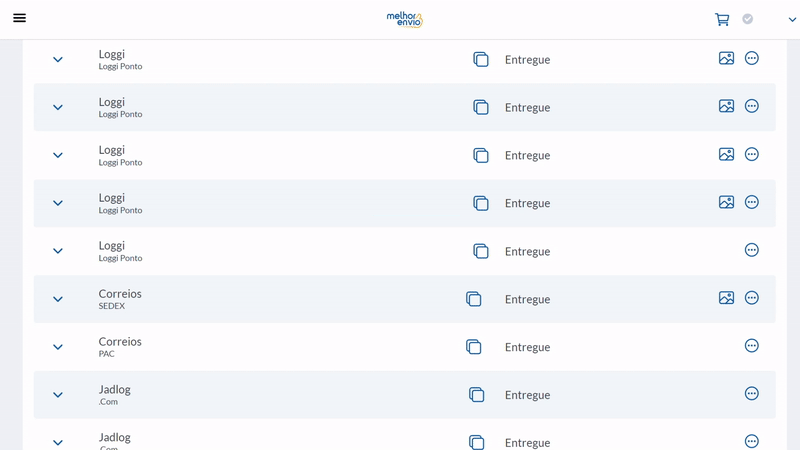Screen dimensions: 800x450
Task: Copy tracking code on fully visible Jadlog row
Action: click(x=477, y=395)
